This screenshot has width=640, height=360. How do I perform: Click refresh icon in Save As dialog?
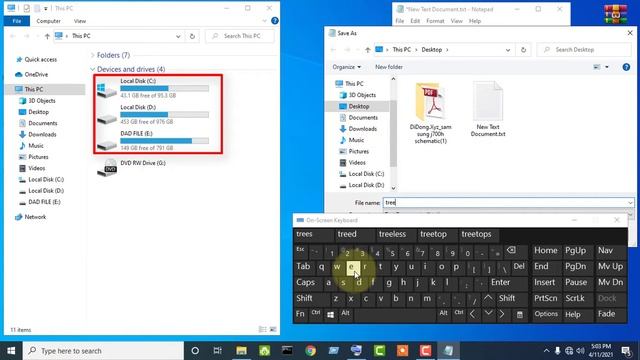tap(523, 50)
